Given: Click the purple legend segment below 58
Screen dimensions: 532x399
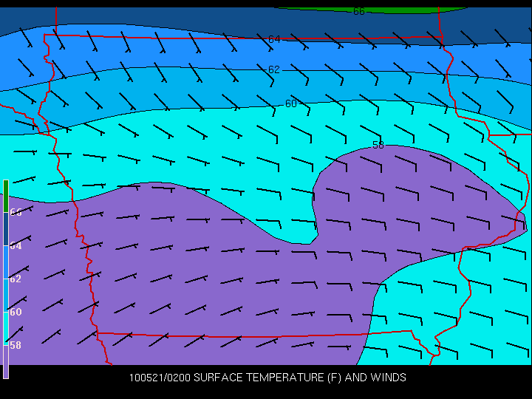Looking at the screenshot, I should 6,362.
